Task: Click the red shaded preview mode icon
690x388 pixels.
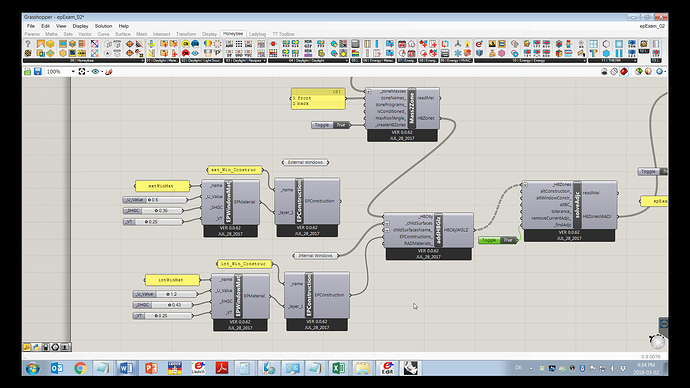Action: [x=624, y=71]
